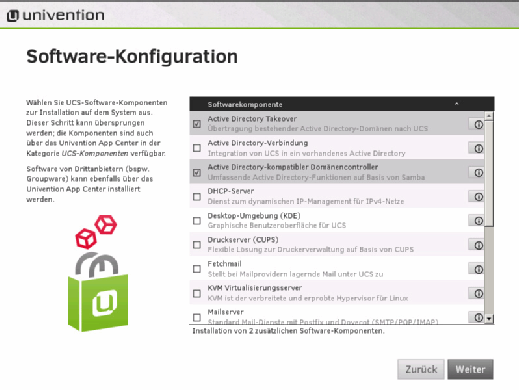The width and height of the screenshot is (519, 390).
Task: Open info for Fetchmail component
Action: (x=477, y=269)
